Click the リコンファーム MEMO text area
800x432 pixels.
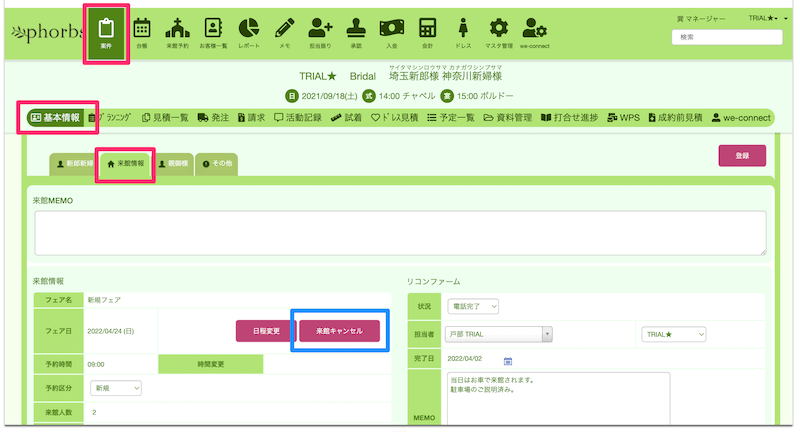pos(559,398)
